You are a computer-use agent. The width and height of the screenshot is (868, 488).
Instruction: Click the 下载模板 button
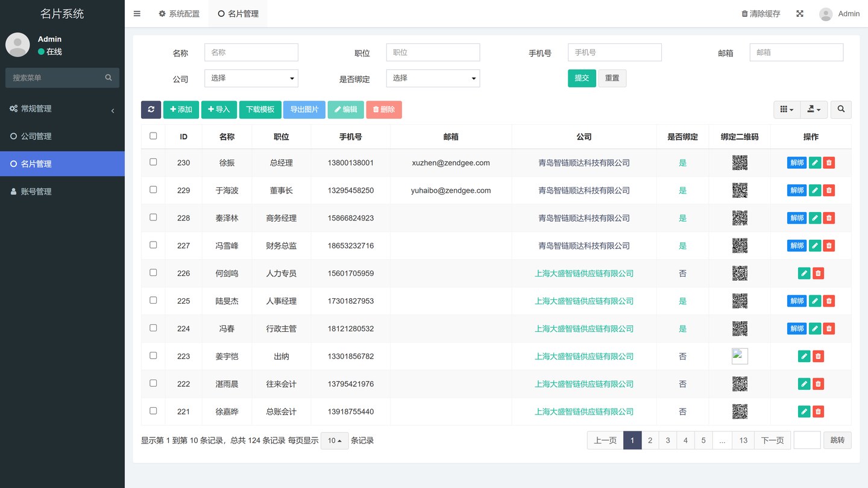[x=260, y=110]
